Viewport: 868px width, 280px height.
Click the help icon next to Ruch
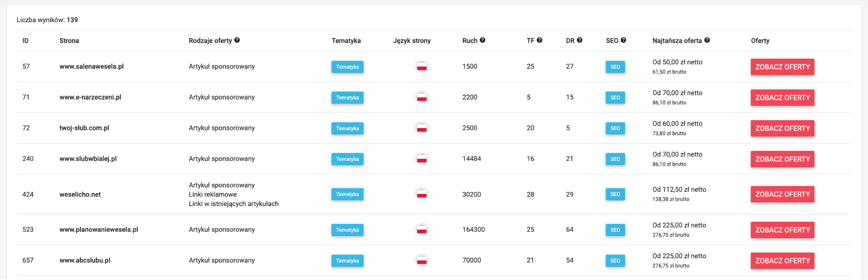click(482, 40)
